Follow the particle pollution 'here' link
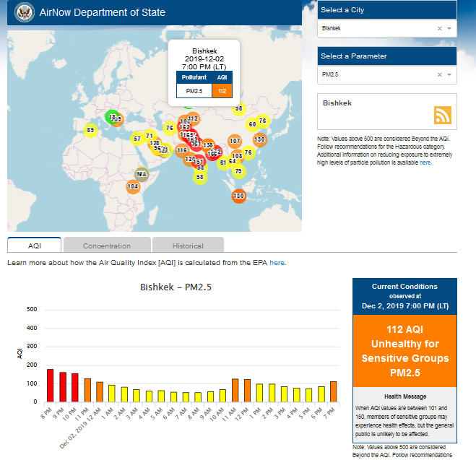Screen dimensions: 476x460 [x=425, y=162]
